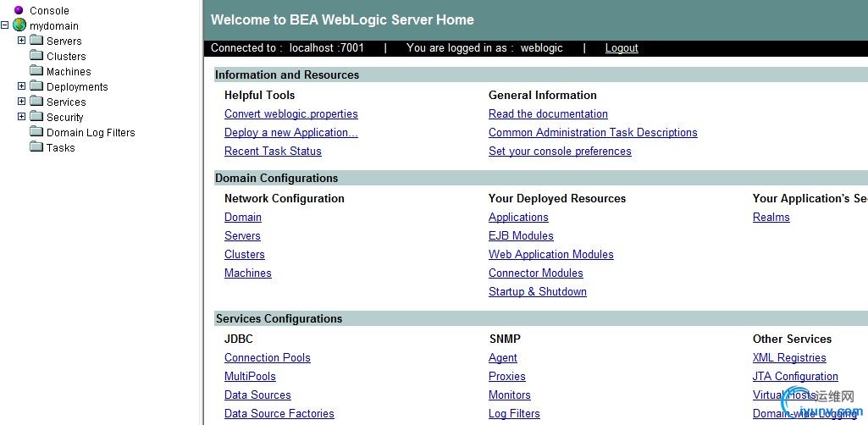868x425 pixels.
Task: Open Deployments label in the tree
Action: tap(77, 87)
